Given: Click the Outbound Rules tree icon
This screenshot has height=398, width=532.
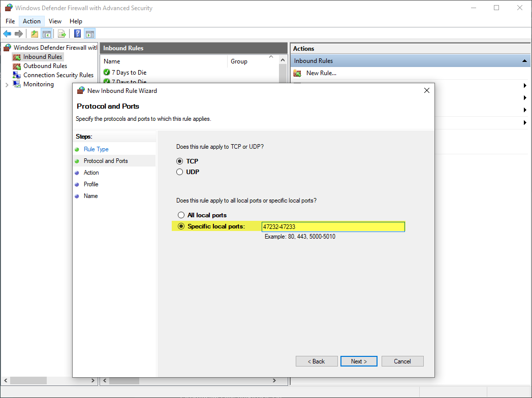Looking at the screenshot, I should point(17,66).
